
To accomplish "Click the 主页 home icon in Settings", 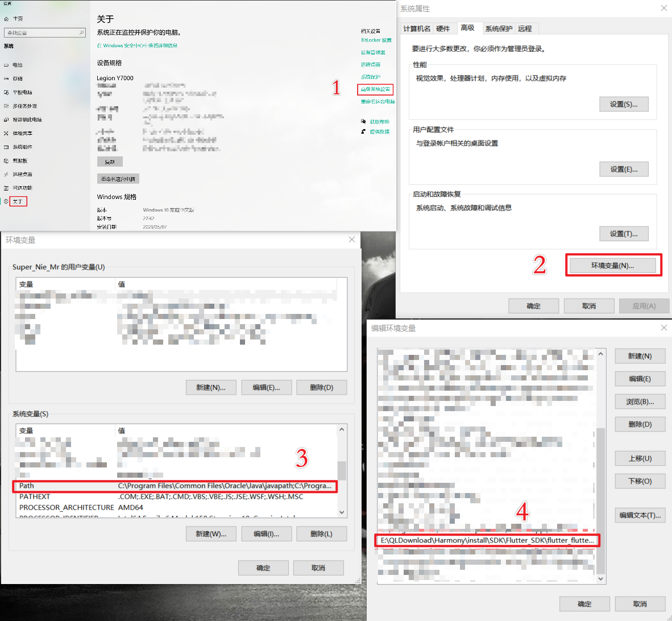I will [x=6, y=19].
